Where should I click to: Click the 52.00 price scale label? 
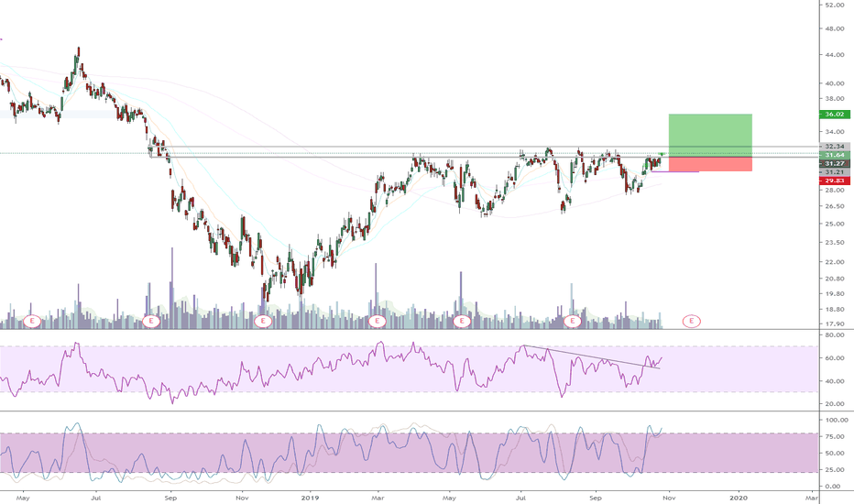tap(835, 5)
